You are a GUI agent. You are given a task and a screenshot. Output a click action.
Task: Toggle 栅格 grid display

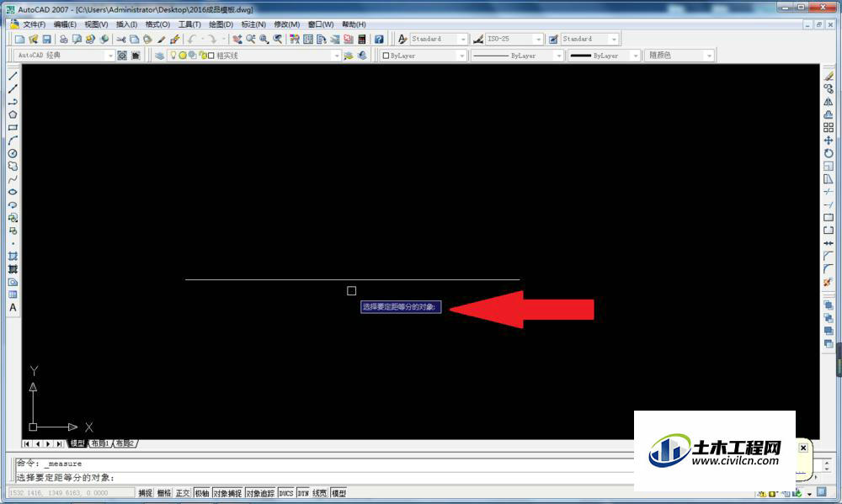[164, 493]
